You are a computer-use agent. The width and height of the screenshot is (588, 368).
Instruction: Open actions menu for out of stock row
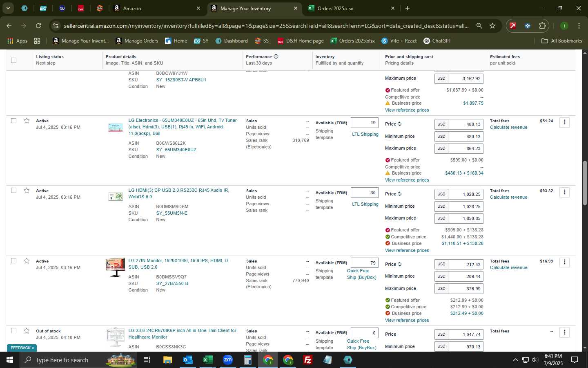565,332
